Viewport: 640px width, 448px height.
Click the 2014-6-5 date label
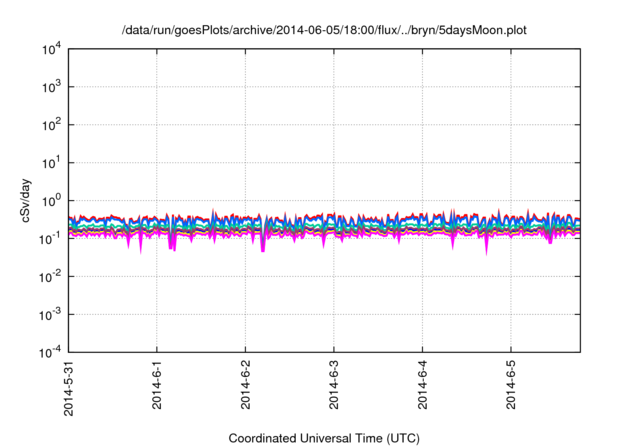coord(511,385)
